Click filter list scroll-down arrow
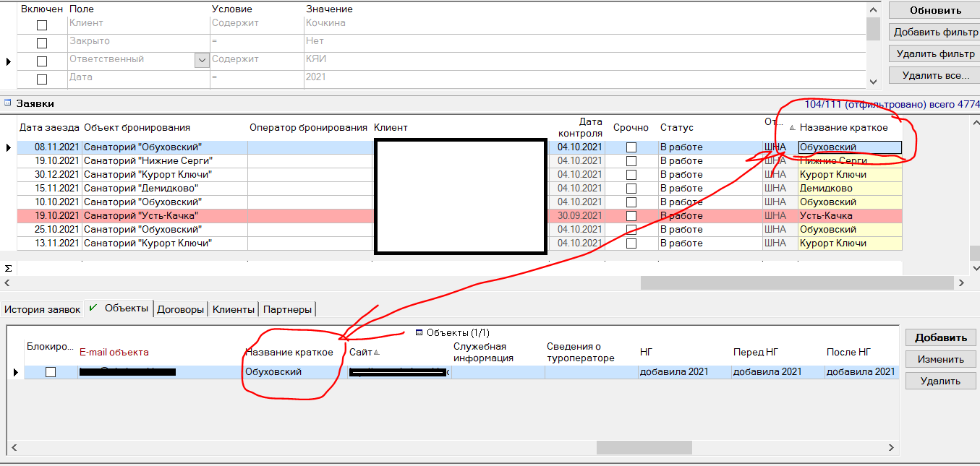Image resolution: width=980 pixels, height=466 pixels. [873, 82]
